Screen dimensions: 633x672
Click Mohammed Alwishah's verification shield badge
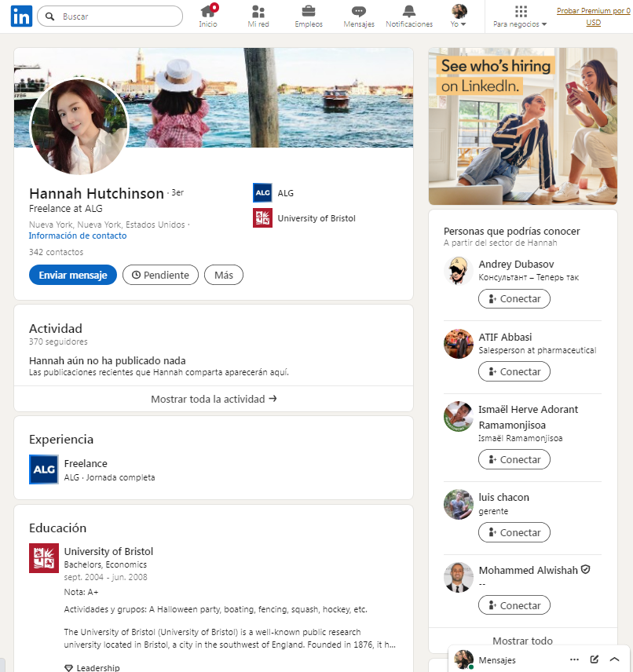(586, 570)
